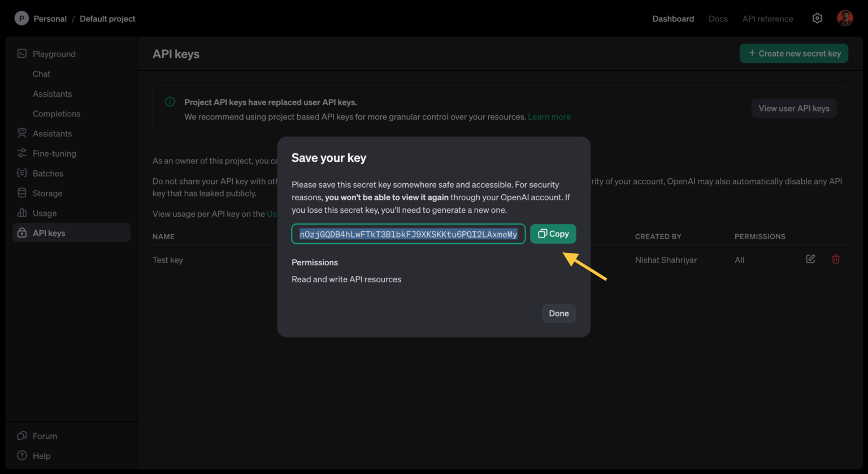Open the user profile avatar

(845, 19)
